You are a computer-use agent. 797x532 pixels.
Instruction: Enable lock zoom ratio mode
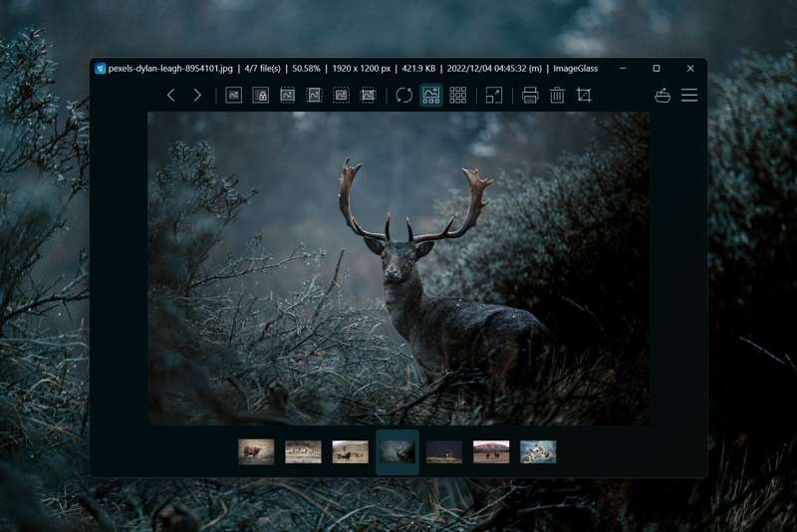click(x=260, y=96)
